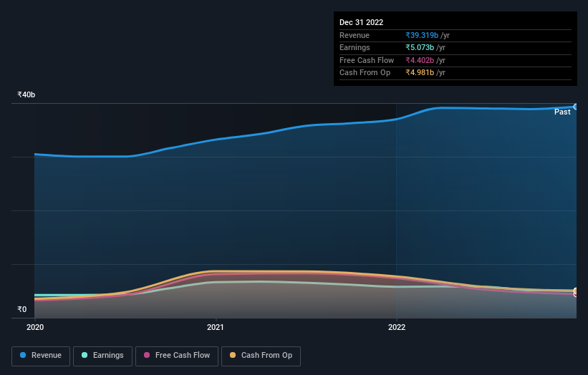Click the Revenue end-point marker on the blue line
Screen dimensions: 588x375
[576, 107]
